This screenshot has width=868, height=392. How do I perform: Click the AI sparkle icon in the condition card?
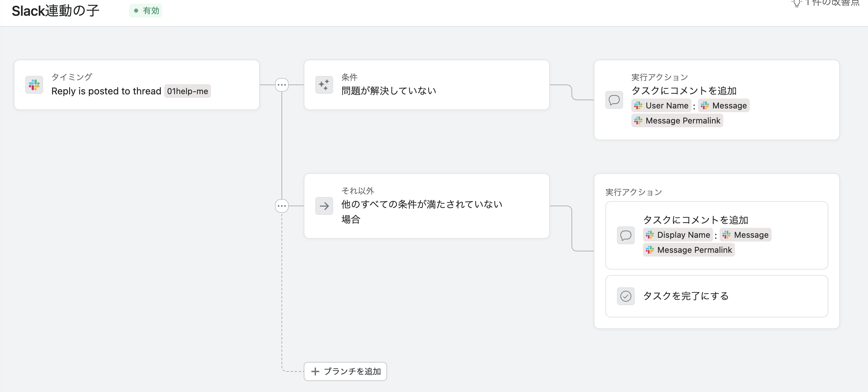pyautogui.click(x=324, y=85)
